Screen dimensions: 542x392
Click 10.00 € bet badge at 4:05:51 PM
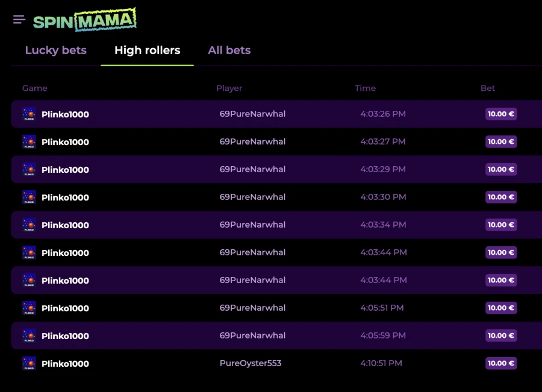(501, 308)
